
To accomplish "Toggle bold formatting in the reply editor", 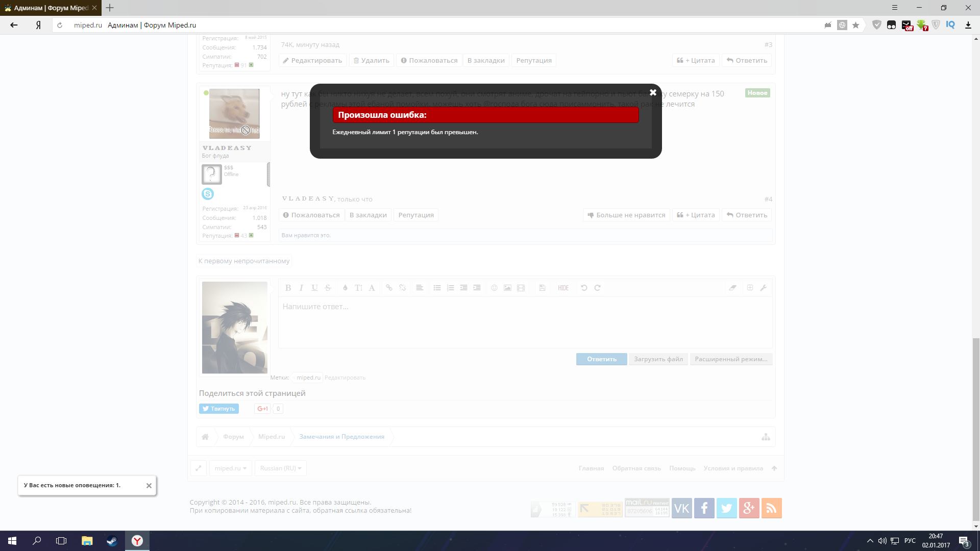I will point(288,288).
